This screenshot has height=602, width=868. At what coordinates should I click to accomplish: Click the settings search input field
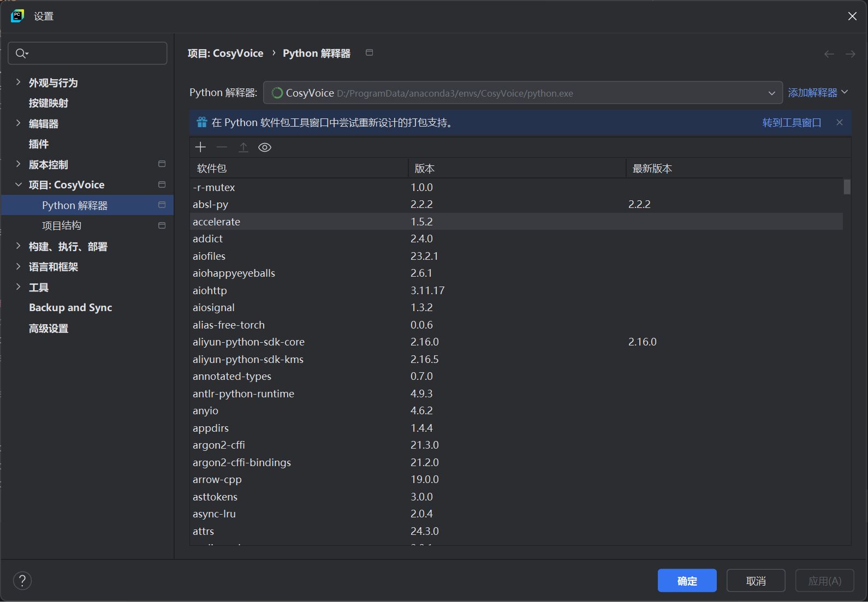pyautogui.click(x=87, y=53)
